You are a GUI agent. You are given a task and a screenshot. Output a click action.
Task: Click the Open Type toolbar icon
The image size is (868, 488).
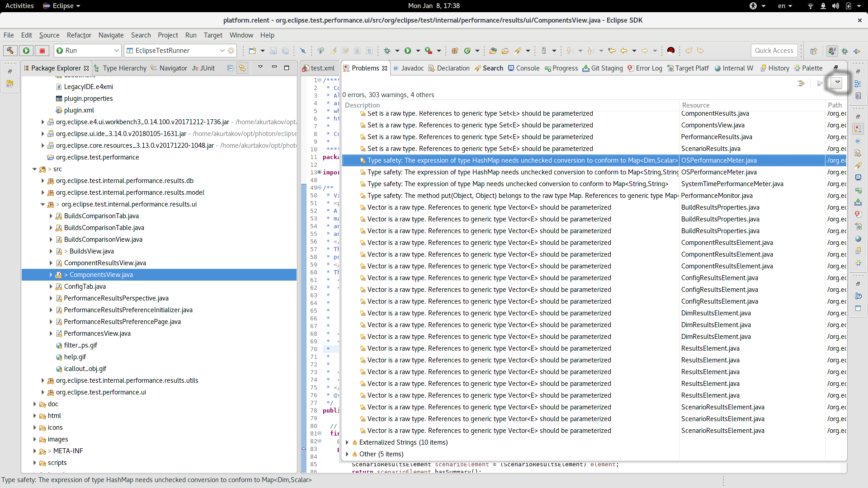click(x=493, y=51)
